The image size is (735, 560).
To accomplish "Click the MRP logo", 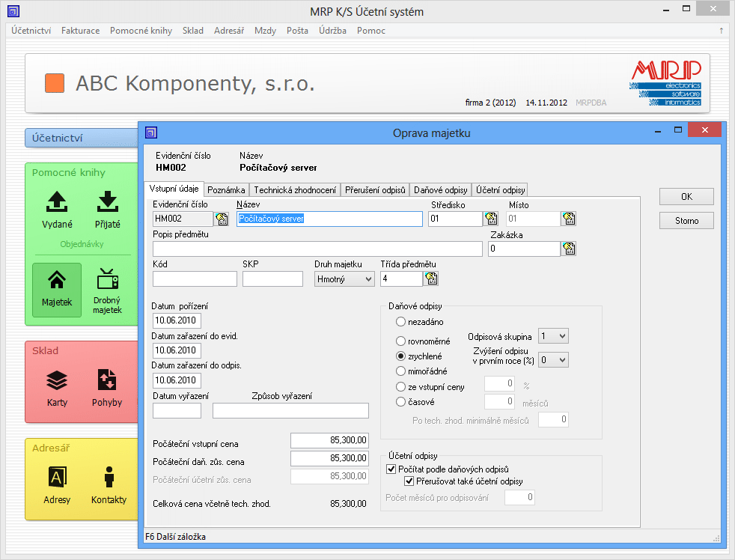I will (x=665, y=82).
